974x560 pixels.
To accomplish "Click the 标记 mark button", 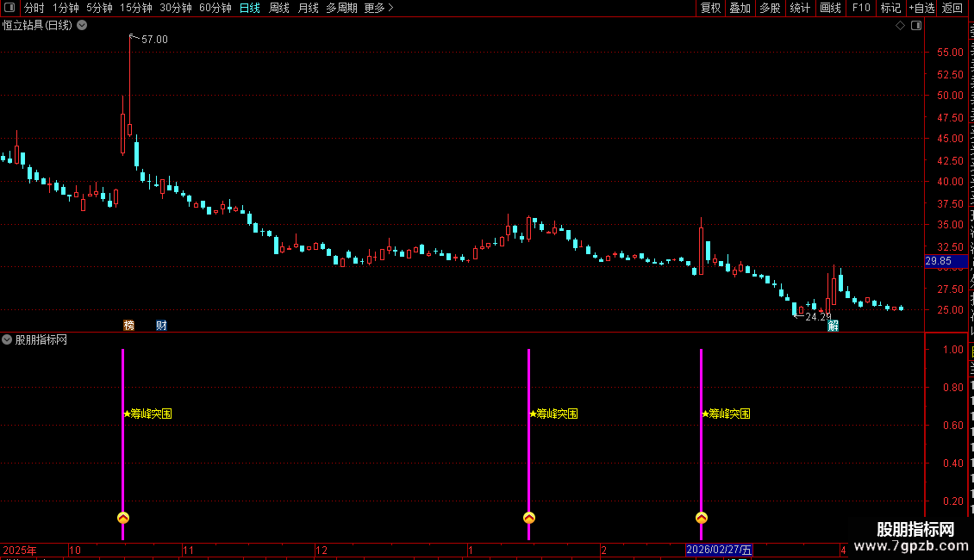I will 890,8.
